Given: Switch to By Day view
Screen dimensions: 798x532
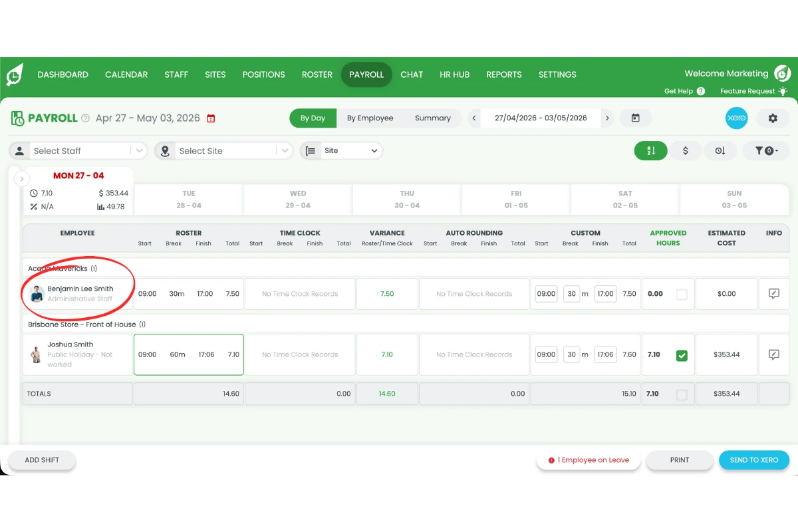Looking at the screenshot, I should (x=313, y=118).
